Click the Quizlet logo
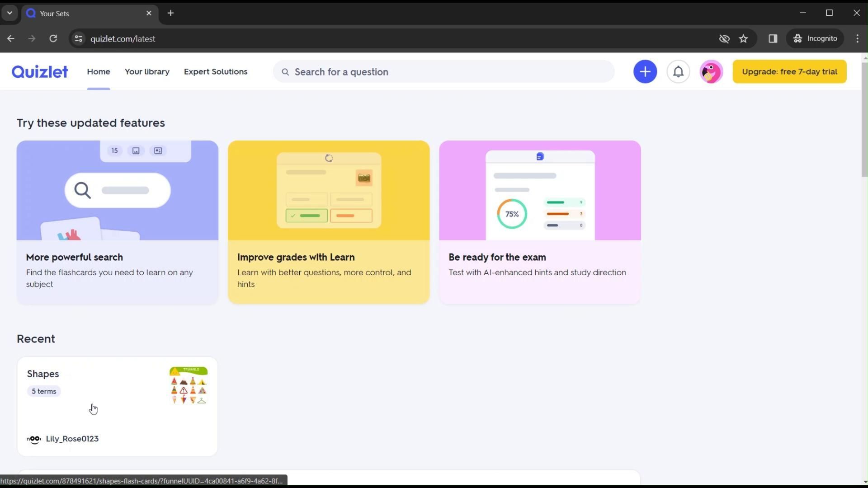The image size is (868, 488). [x=40, y=72]
